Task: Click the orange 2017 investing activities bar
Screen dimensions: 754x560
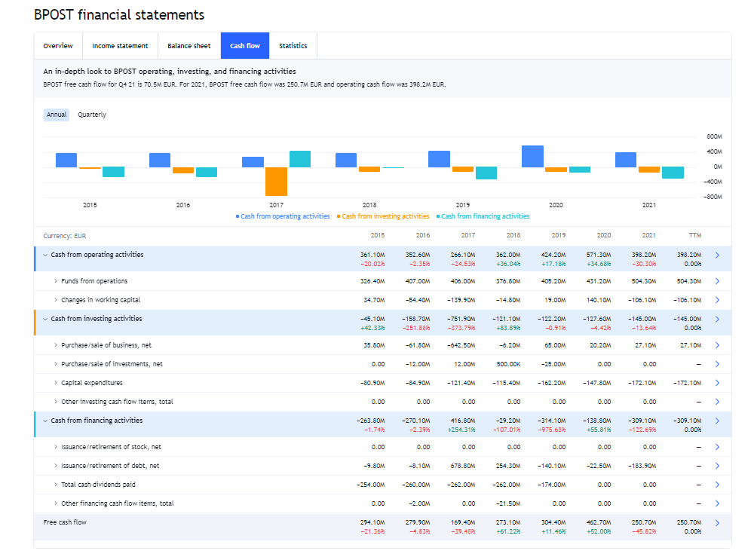Action: [277, 181]
